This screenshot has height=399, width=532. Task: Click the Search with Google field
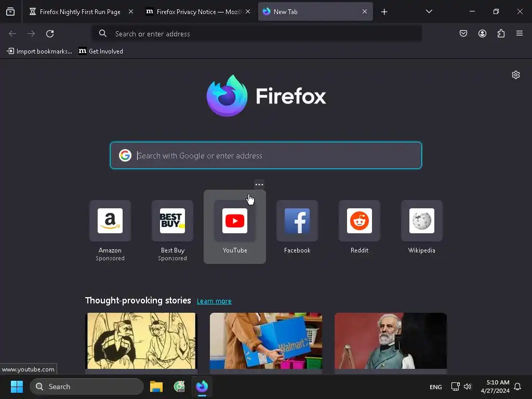point(266,155)
